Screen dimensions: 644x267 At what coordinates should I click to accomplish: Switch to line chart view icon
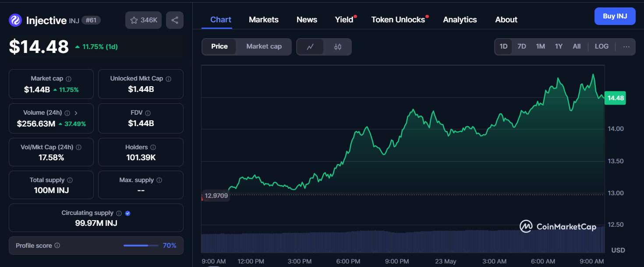(310, 47)
